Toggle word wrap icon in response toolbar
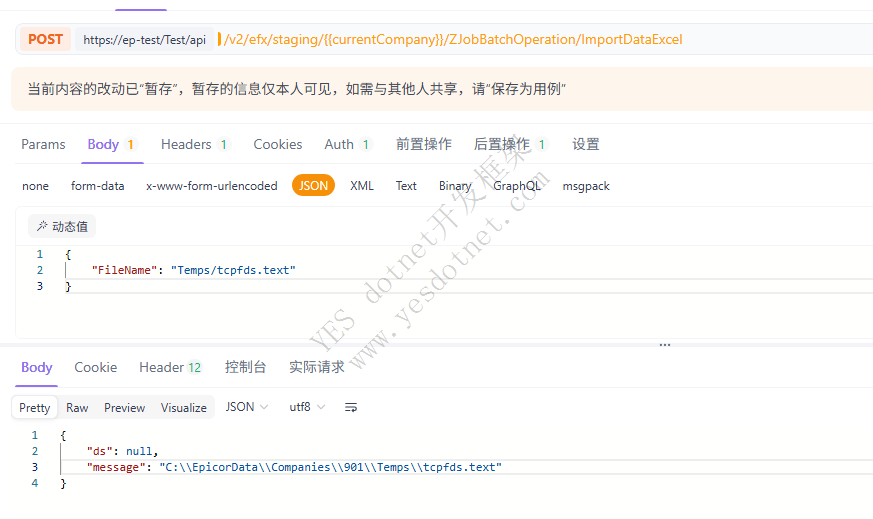Screen dimensions: 873x519 pyautogui.click(x=351, y=408)
